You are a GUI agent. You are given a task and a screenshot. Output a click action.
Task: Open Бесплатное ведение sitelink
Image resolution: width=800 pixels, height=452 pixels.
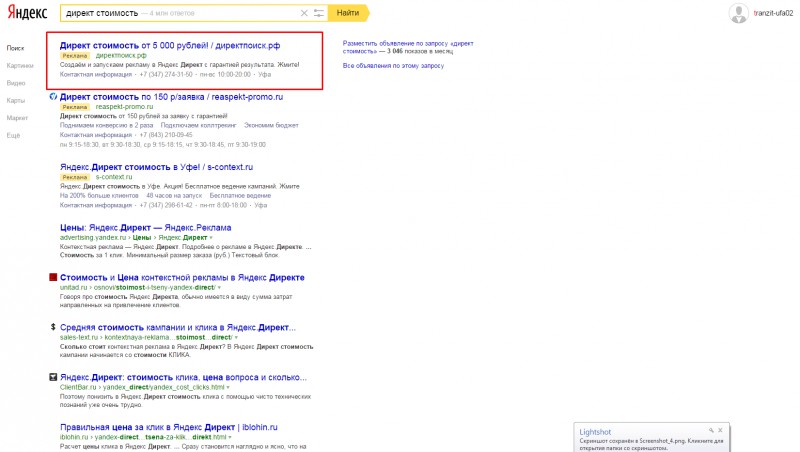pos(240,195)
